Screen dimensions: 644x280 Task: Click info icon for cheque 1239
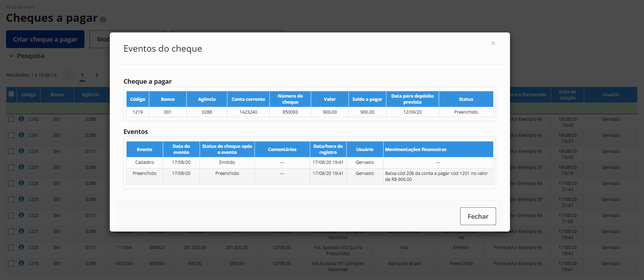point(21,151)
